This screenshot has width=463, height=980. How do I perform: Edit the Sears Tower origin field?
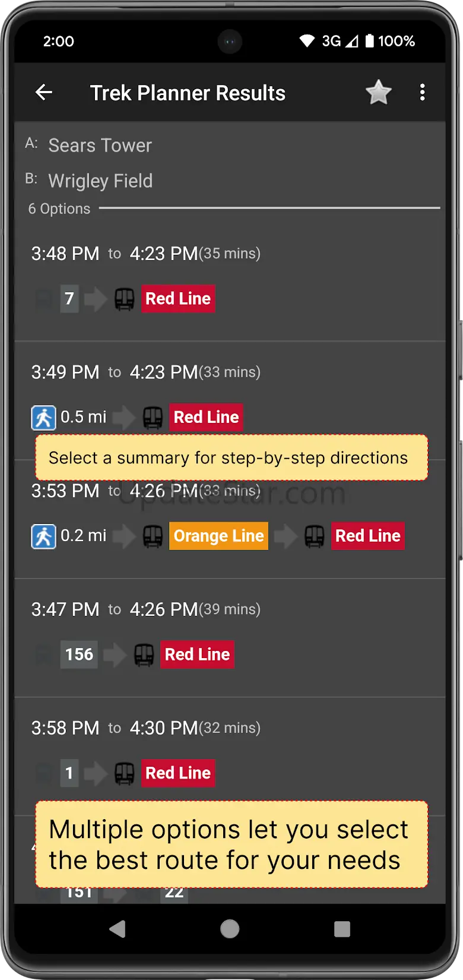pos(100,146)
